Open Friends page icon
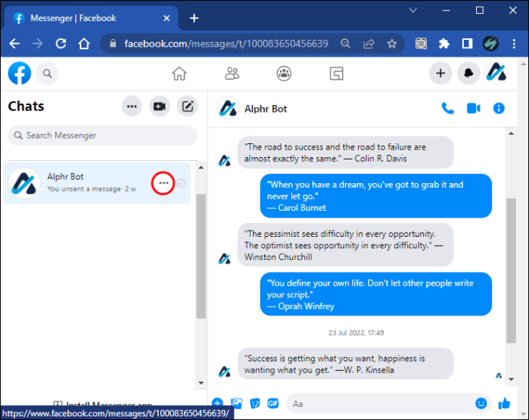This screenshot has height=420, width=529. tap(232, 74)
